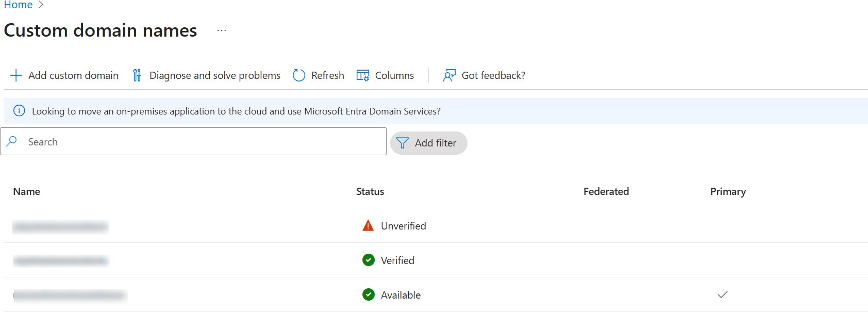Open the Columns chooser icon
868x329 pixels.
point(363,75)
